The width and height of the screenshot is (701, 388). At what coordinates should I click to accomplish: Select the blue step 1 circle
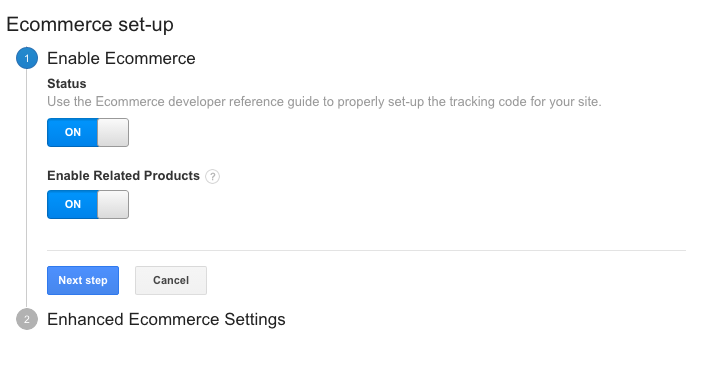tap(27, 58)
